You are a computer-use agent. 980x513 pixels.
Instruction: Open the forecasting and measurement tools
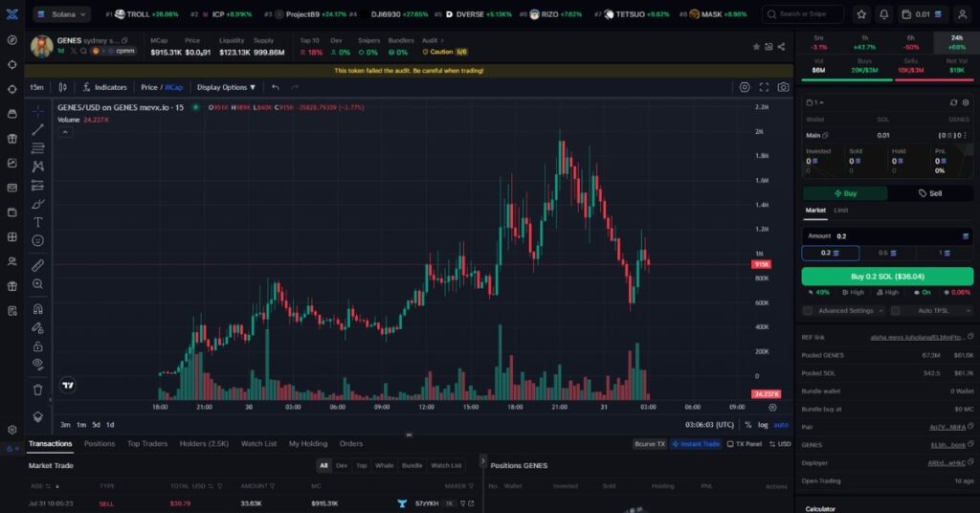point(38,186)
